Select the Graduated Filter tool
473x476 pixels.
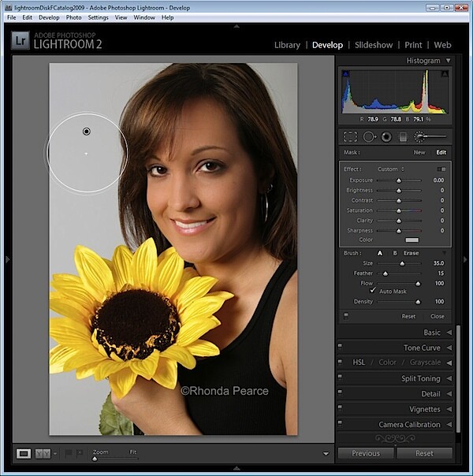click(x=403, y=137)
